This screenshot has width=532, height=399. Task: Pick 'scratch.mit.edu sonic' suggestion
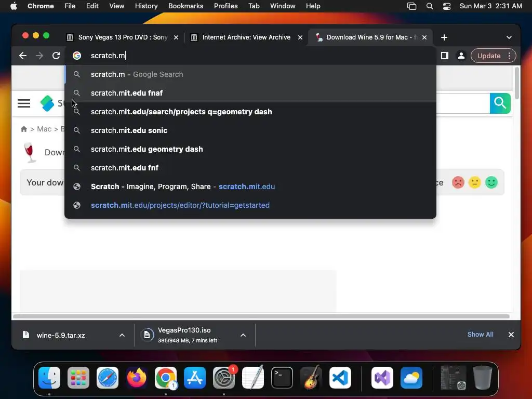pos(250,130)
